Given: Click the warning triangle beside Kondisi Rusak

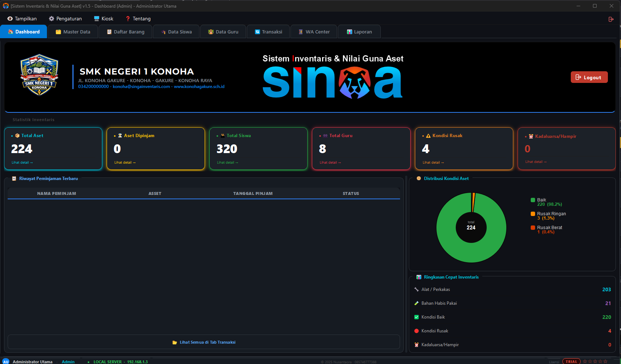Looking at the screenshot, I should (428, 136).
